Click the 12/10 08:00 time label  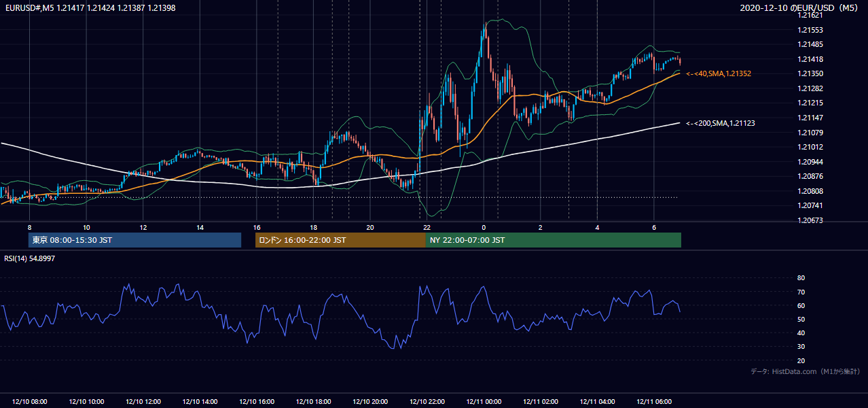click(30, 402)
